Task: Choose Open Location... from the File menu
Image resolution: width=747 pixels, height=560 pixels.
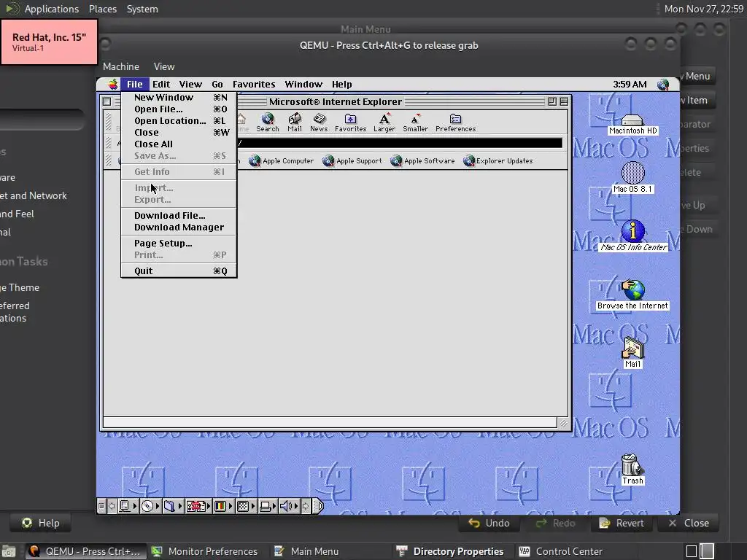Action: tap(179, 120)
